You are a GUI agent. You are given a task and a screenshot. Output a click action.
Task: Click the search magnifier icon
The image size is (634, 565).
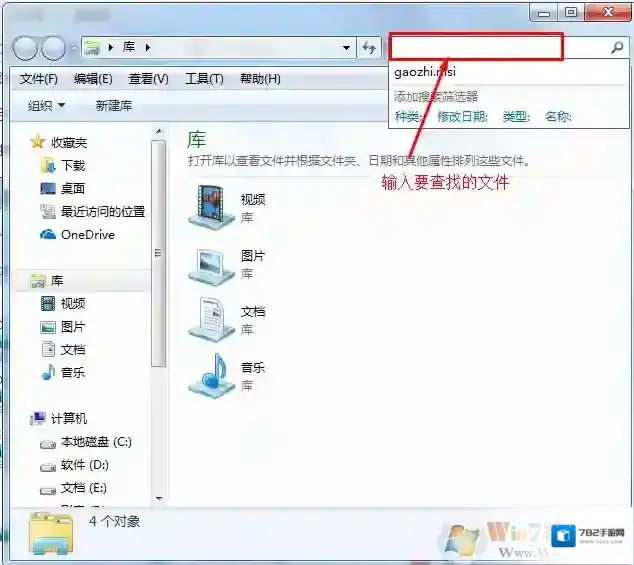pos(617,47)
